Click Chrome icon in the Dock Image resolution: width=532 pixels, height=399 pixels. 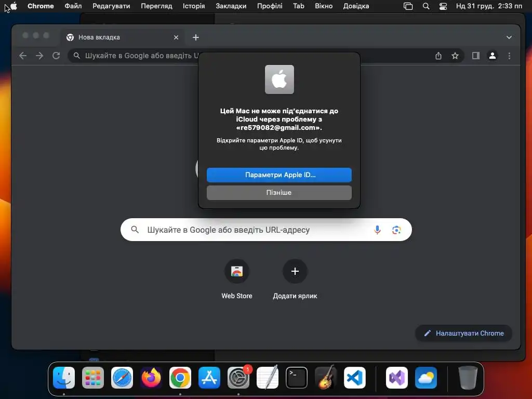pos(180,378)
